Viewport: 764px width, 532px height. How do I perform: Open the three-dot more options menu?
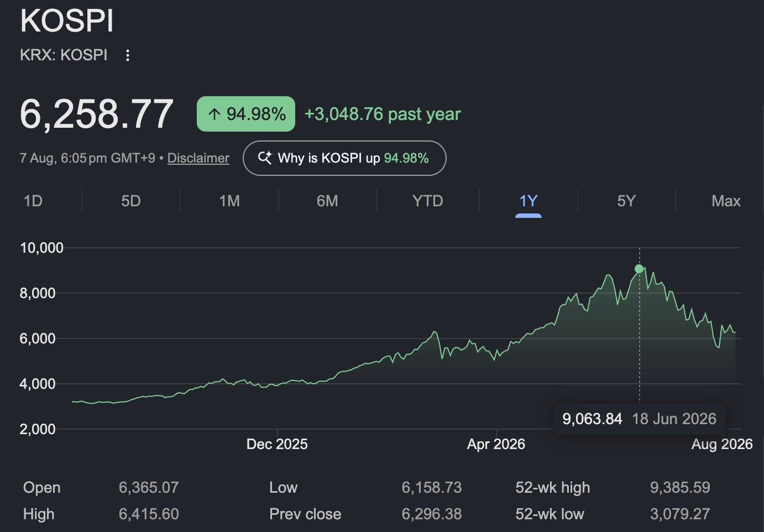coord(128,55)
